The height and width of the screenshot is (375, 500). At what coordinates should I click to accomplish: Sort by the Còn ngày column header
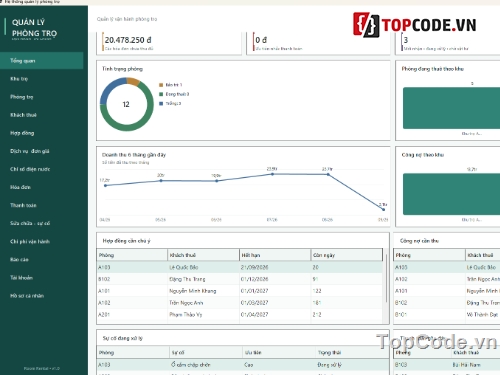tap(347, 255)
